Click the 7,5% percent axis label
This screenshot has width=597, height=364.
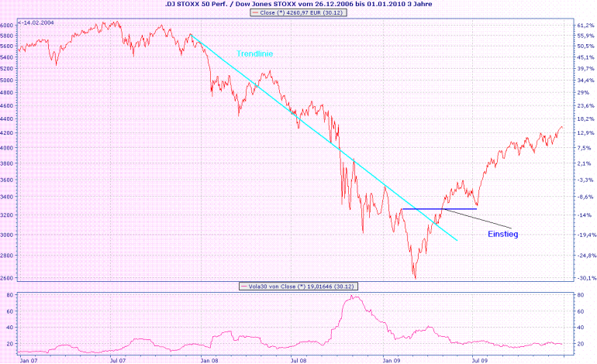tap(585, 148)
